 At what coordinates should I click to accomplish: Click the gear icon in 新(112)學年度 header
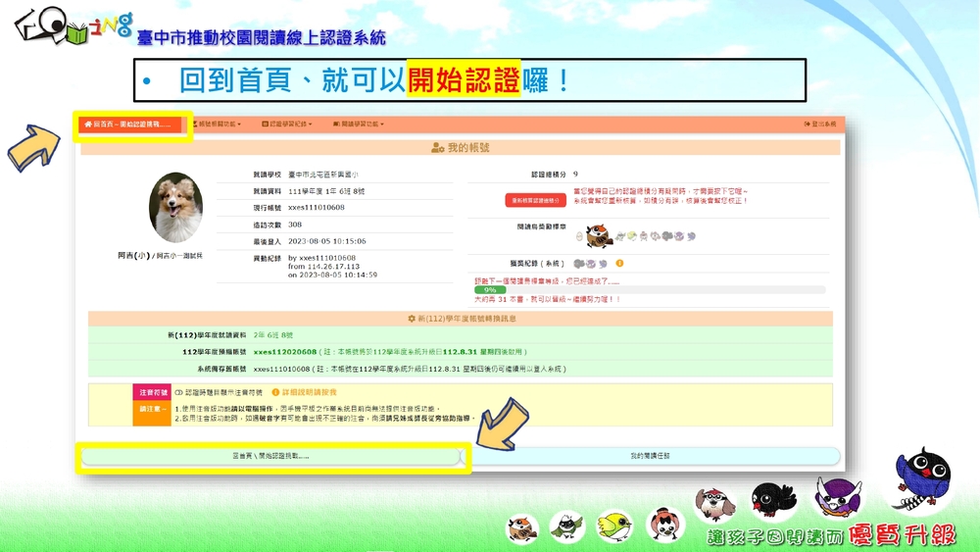tap(412, 319)
